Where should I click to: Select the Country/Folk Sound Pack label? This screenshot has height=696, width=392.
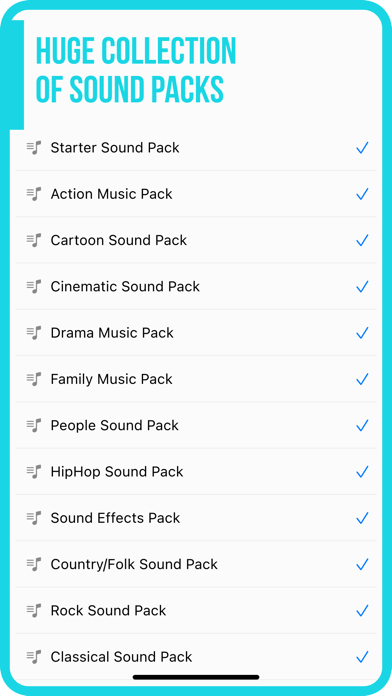134,564
